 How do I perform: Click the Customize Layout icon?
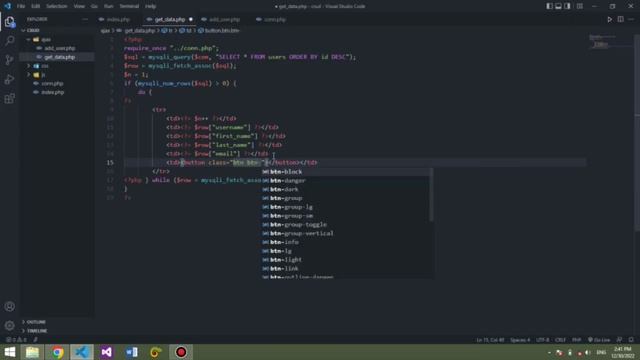coord(580,6)
